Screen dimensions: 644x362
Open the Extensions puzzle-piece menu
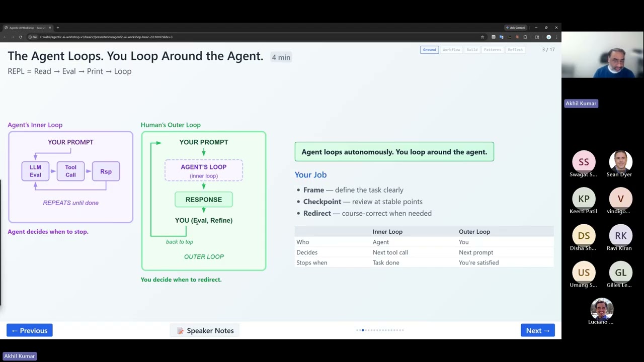[x=525, y=37]
